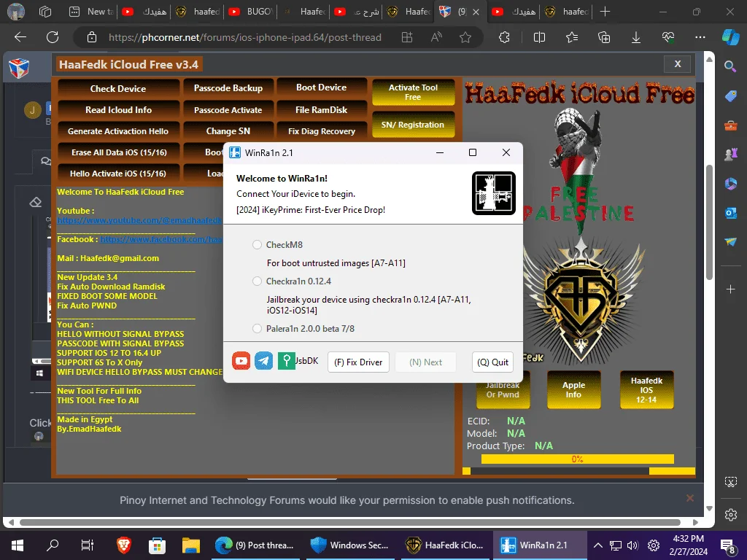Open the Downloads icon in Edge
The width and height of the screenshot is (747, 560).
tap(636, 37)
